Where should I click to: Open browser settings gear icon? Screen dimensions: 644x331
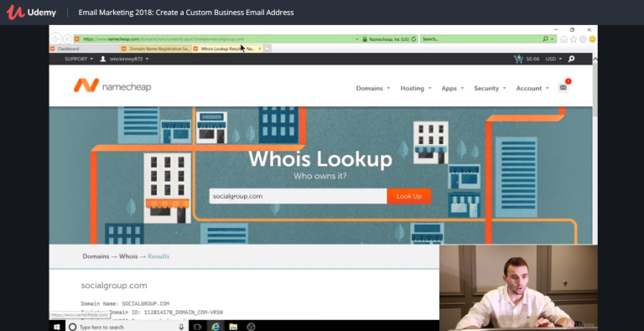[583, 39]
